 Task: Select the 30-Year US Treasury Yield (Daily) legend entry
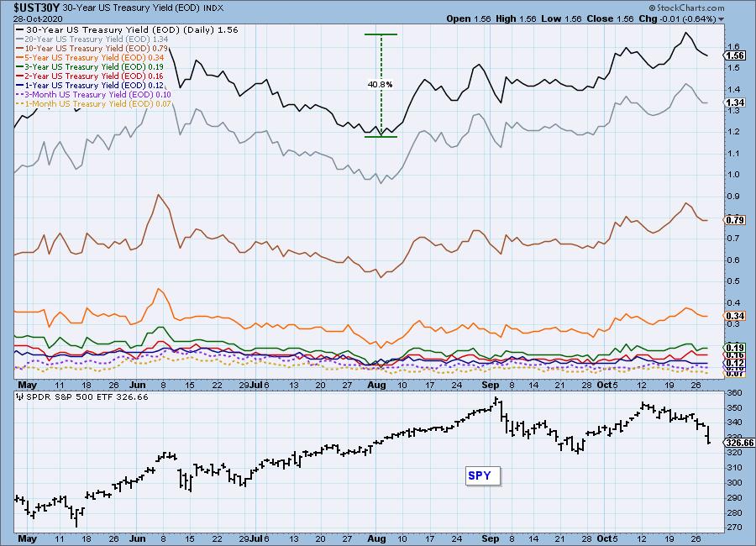coord(128,30)
